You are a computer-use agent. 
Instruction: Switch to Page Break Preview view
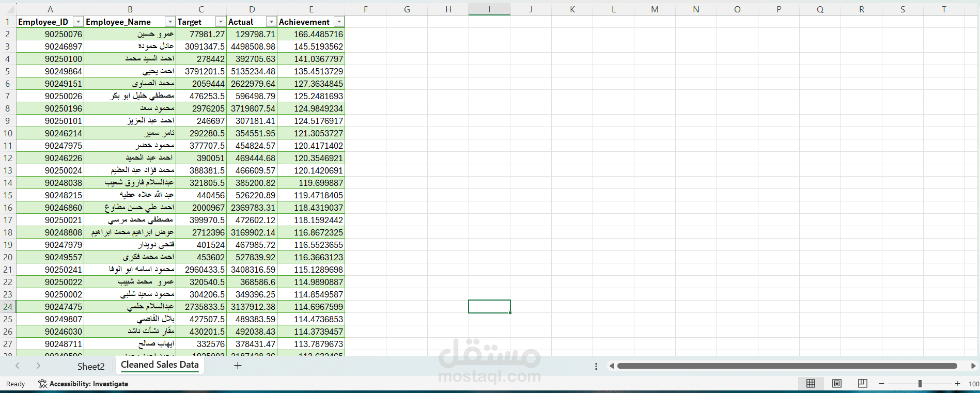(863, 383)
